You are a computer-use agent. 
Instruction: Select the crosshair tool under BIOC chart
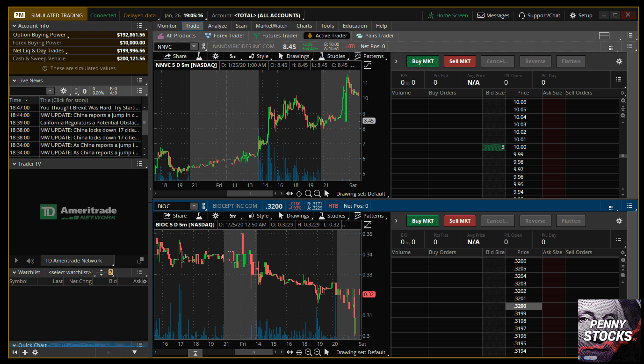[x=299, y=352]
